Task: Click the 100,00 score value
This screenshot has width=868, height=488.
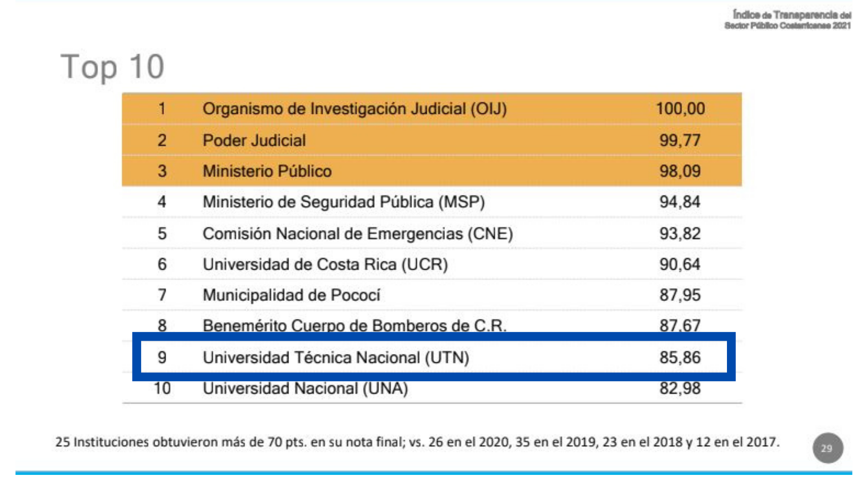Action: click(680, 109)
